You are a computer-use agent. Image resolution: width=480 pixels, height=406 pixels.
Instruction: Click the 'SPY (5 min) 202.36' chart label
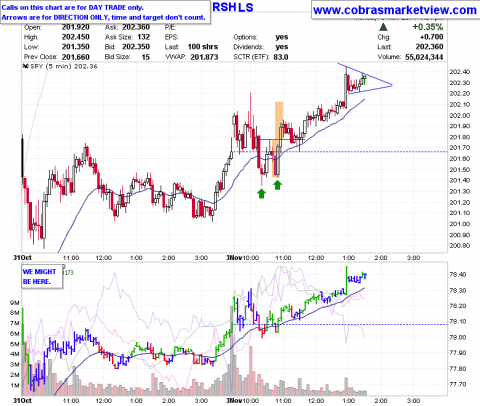coord(60,66)
